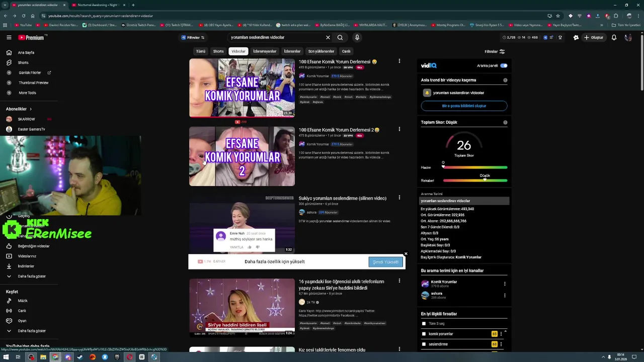Select the Tümü filter chip
The width and height of the screenshot is (644, 362).
pyautogui.click(x=200, y=51)
